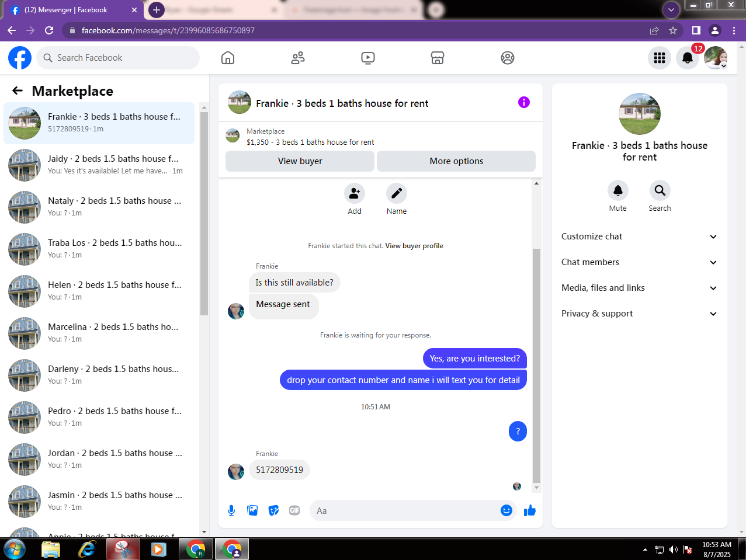Expand Media, files and links section
This screenshot has width=746, height=560.
(639, 288)
